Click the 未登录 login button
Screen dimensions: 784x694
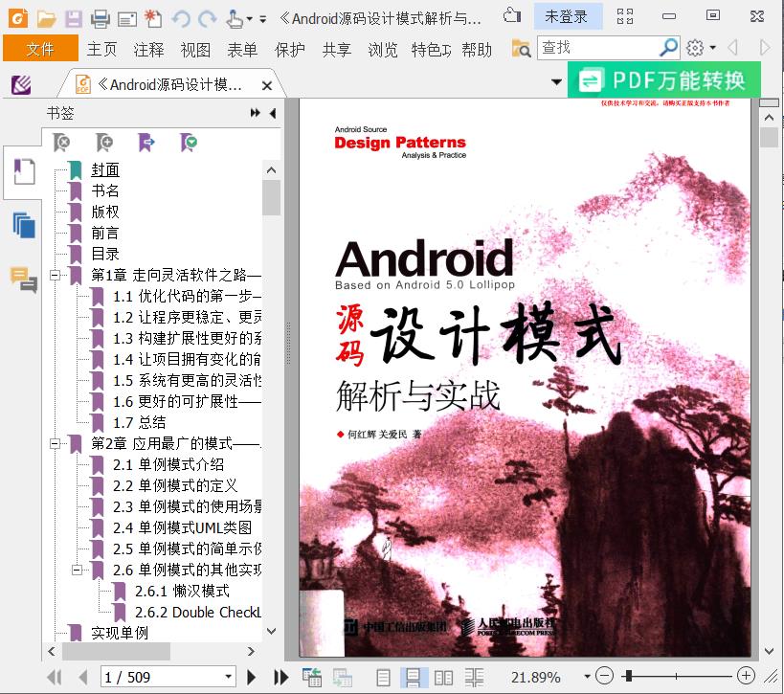[566, 16]
